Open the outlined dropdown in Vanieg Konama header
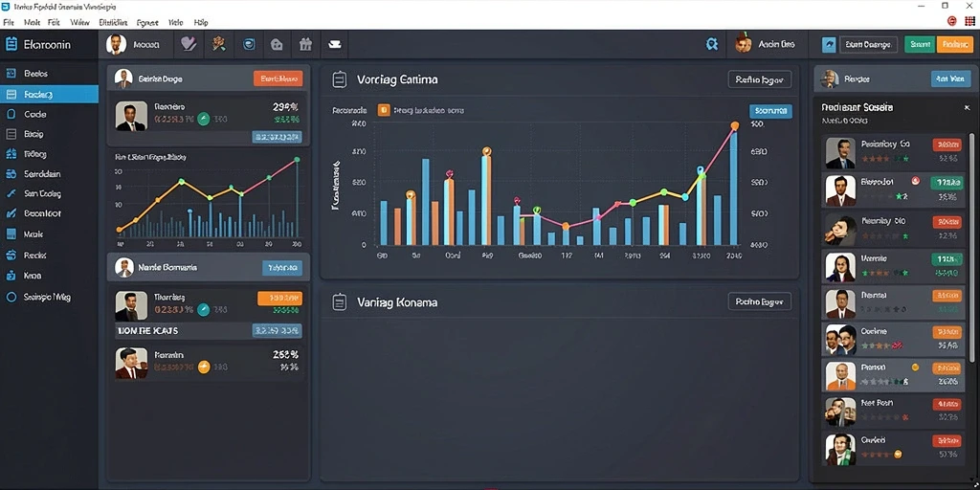The image size is (980, 490). pyautogui.click(x=759, y=301)
